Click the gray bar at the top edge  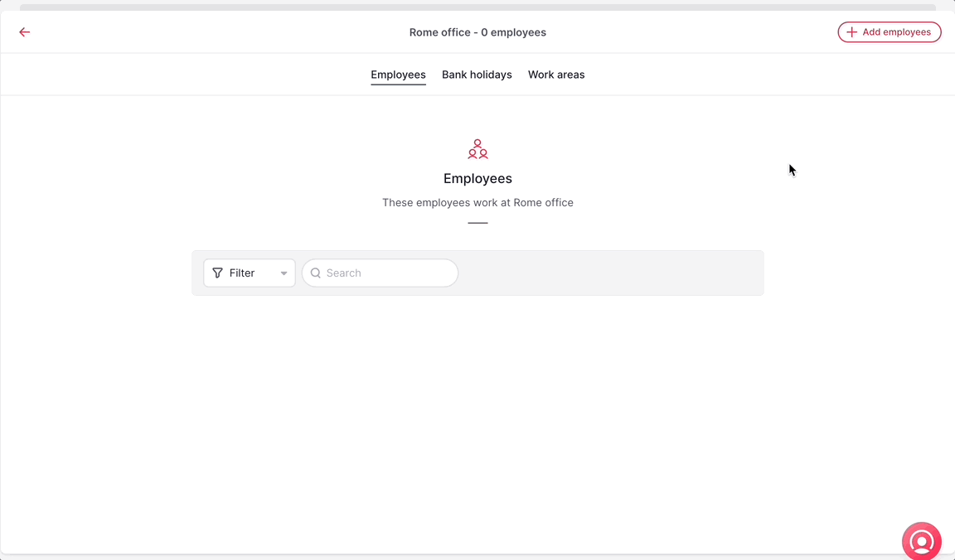point(477,7)
